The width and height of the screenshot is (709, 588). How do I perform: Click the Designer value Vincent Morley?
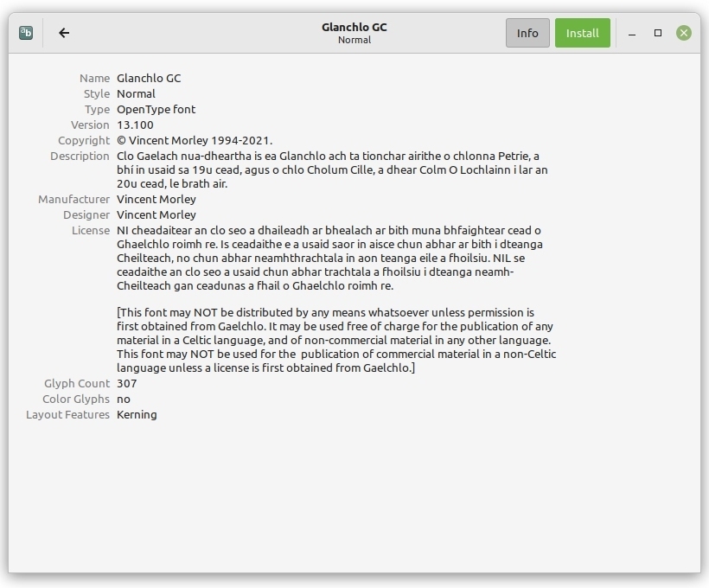pyautogui.click(x=156, y=214)
